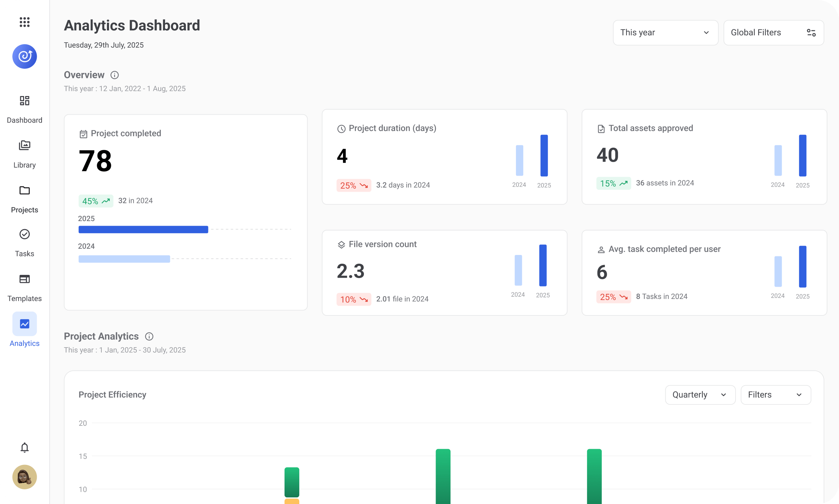The height and width of the screenshot is (504, 839).
Task: Click the Tasks checkmark circle icon
Action: (24, 234)
